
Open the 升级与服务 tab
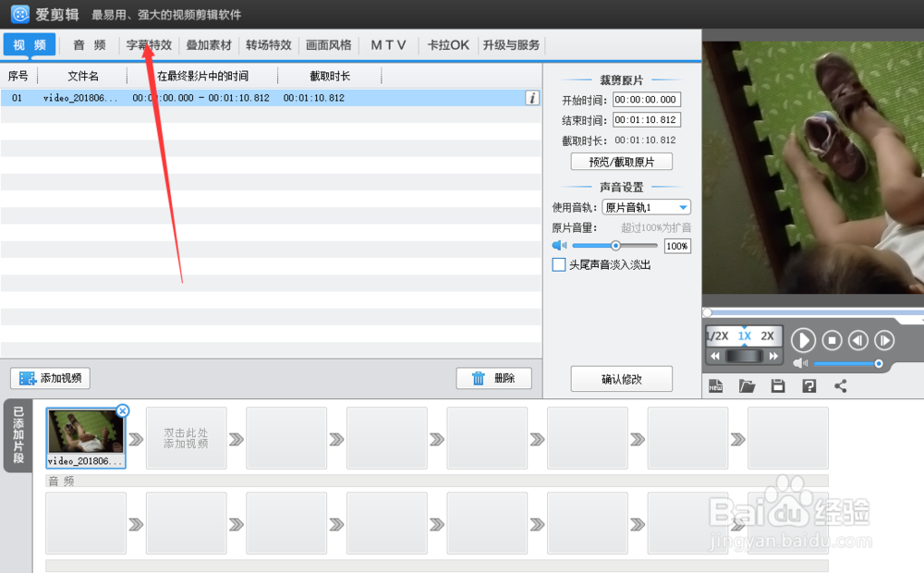(512, 44)
